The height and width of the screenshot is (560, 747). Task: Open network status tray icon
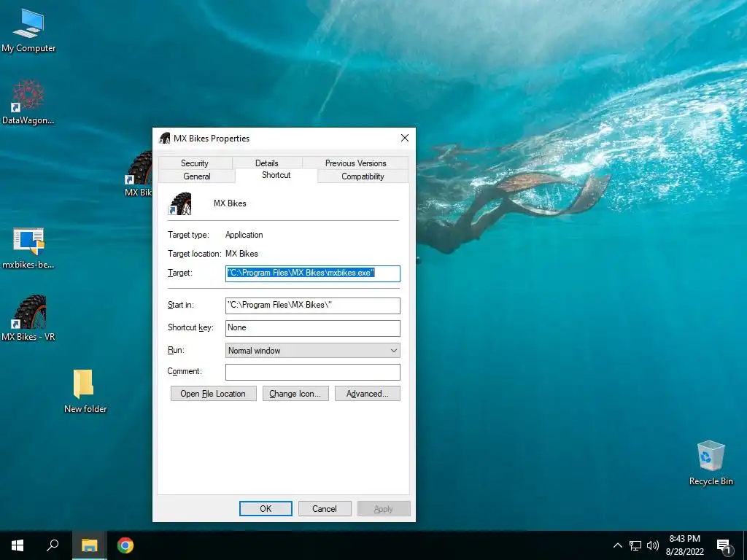click(635, 545)
